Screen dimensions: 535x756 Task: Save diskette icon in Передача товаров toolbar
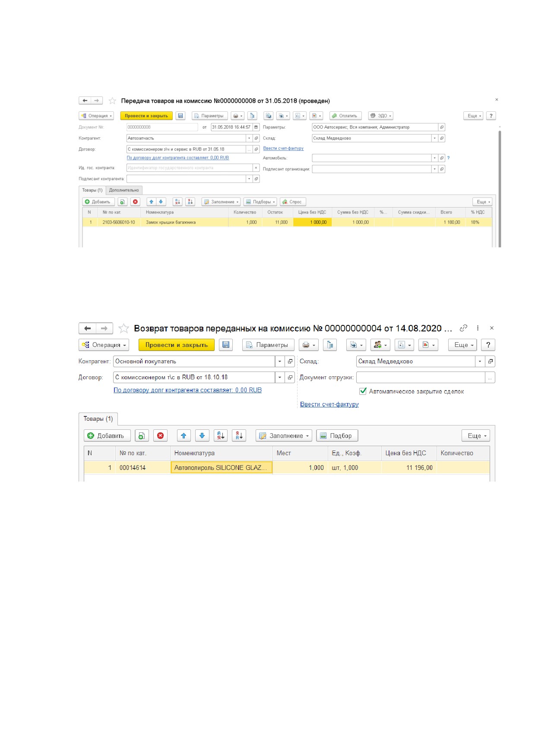[180, 116]
